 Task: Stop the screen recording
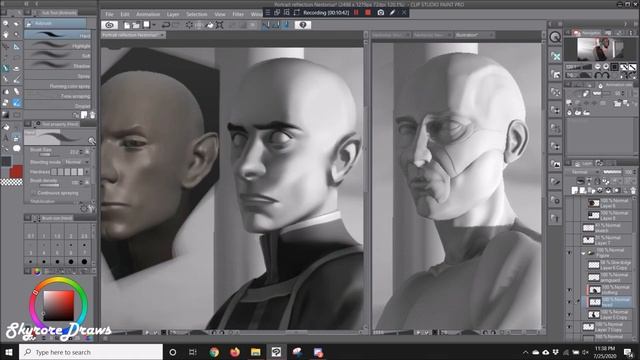368,13
